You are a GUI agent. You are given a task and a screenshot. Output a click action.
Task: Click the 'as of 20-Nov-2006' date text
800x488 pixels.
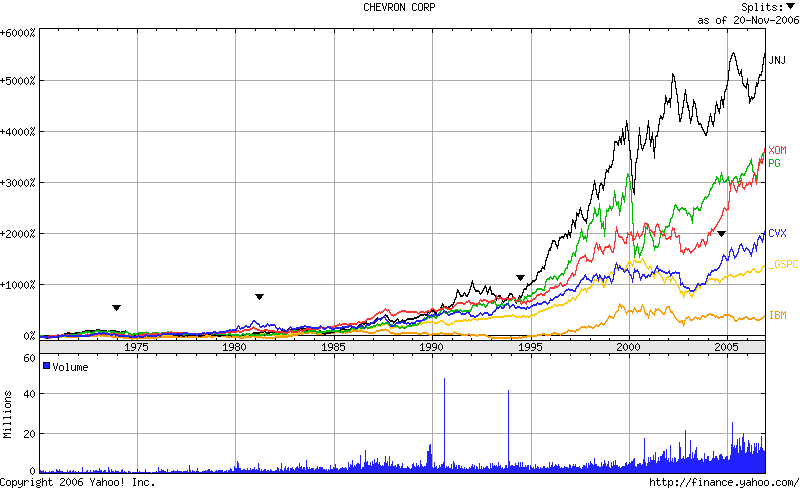click(748, 20)
